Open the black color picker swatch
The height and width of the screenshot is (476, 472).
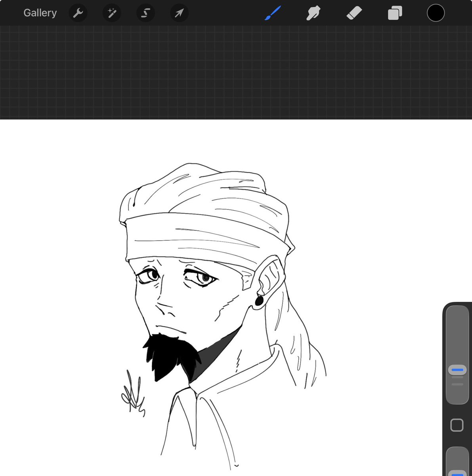[436, 13]
